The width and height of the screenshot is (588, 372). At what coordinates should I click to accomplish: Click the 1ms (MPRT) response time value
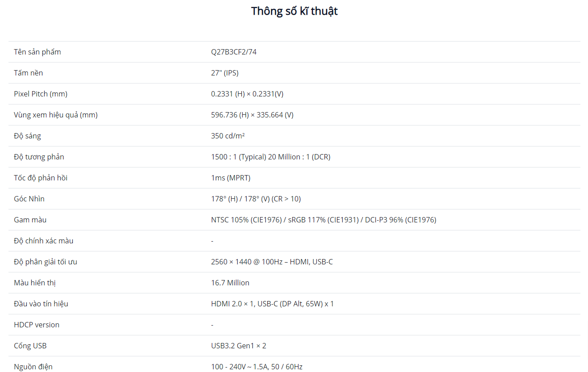tap(231, 178)
